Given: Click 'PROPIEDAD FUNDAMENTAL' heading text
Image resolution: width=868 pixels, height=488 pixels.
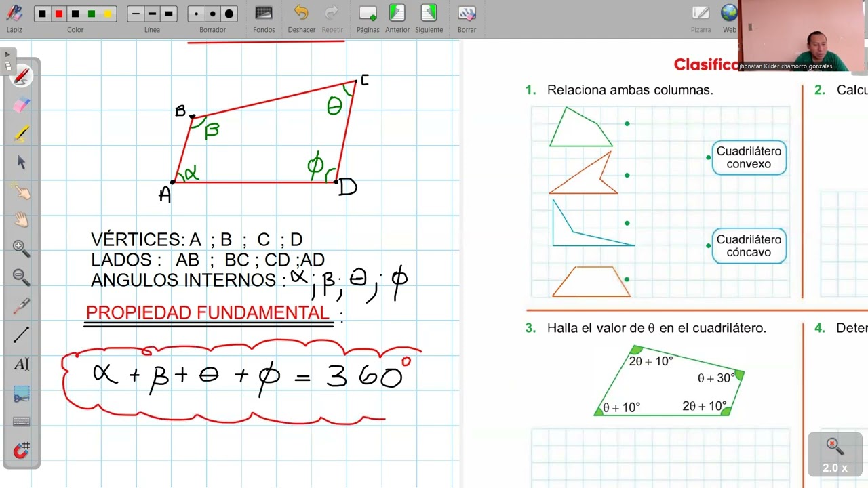Looking at the screenshot, I should tap(208, 312).
